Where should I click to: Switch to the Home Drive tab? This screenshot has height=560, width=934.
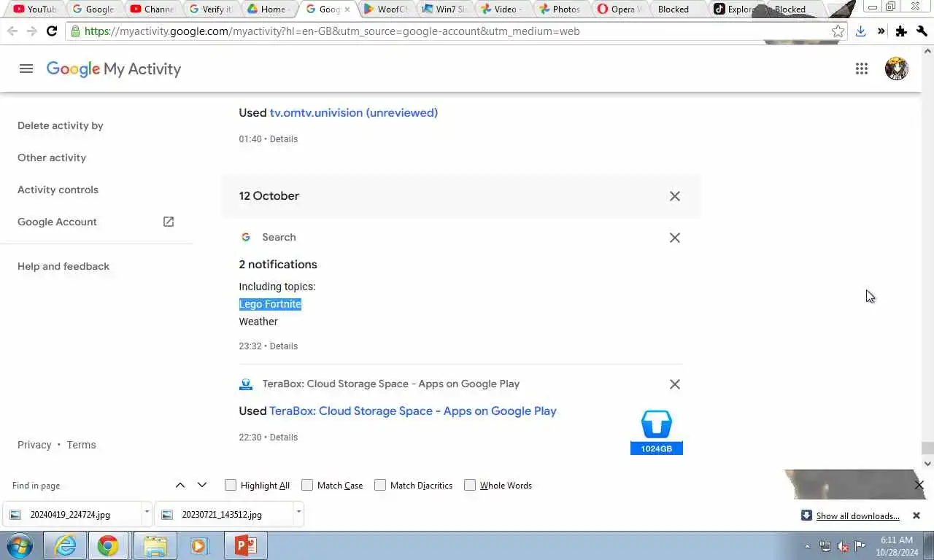tap(269, 9)
